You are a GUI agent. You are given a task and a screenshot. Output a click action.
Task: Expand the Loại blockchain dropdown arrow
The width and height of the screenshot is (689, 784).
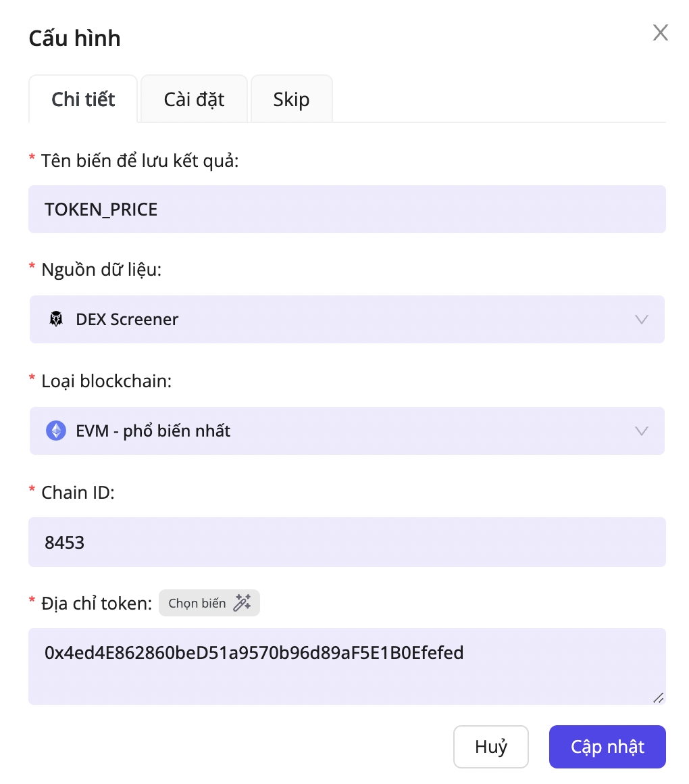[642, 431]
